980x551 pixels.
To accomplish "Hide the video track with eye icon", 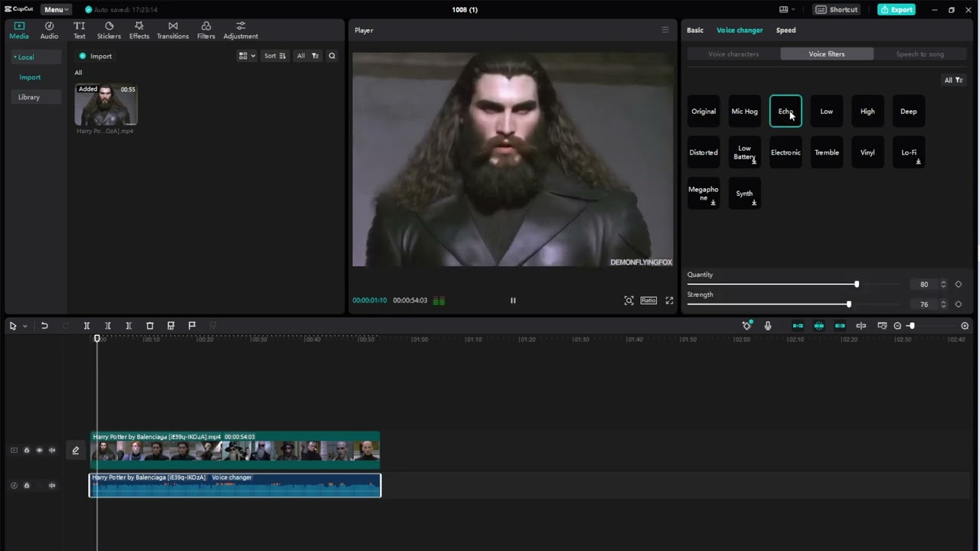I will tap(39, 450).
